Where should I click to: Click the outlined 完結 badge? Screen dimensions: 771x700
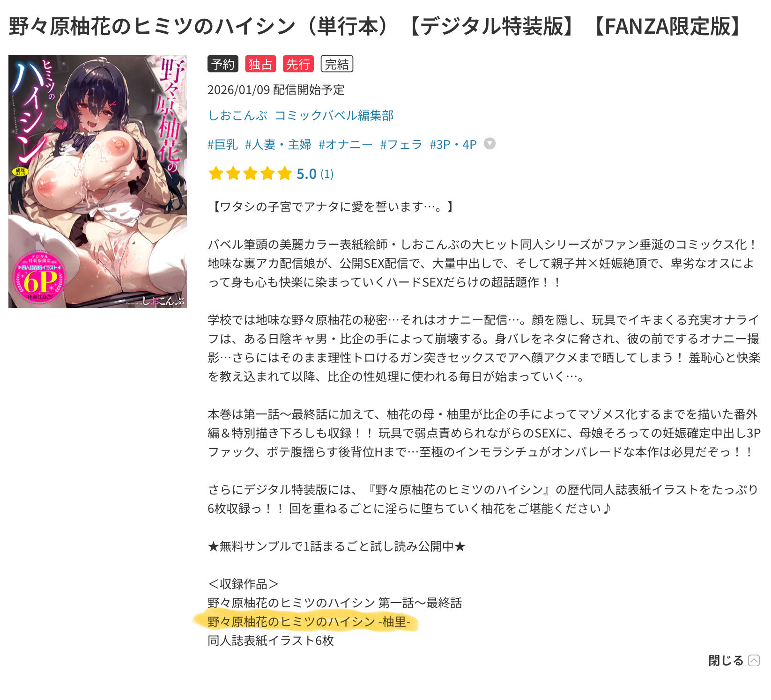(x=337, y=64)
